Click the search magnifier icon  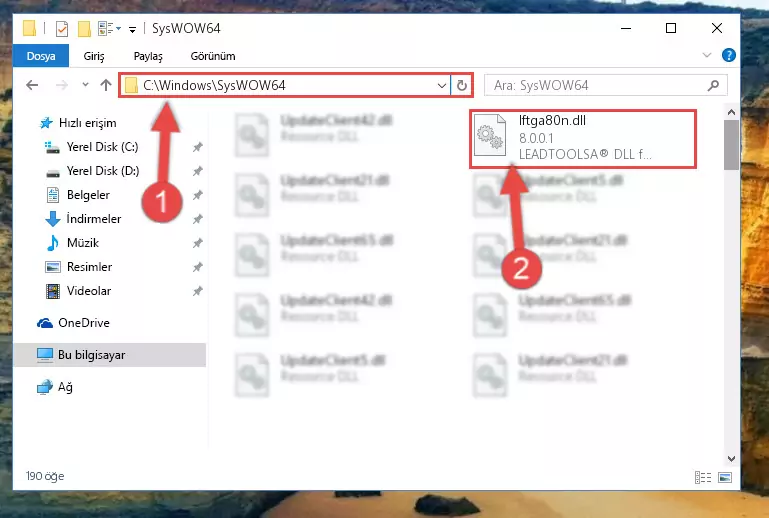(x=714, y=85)
